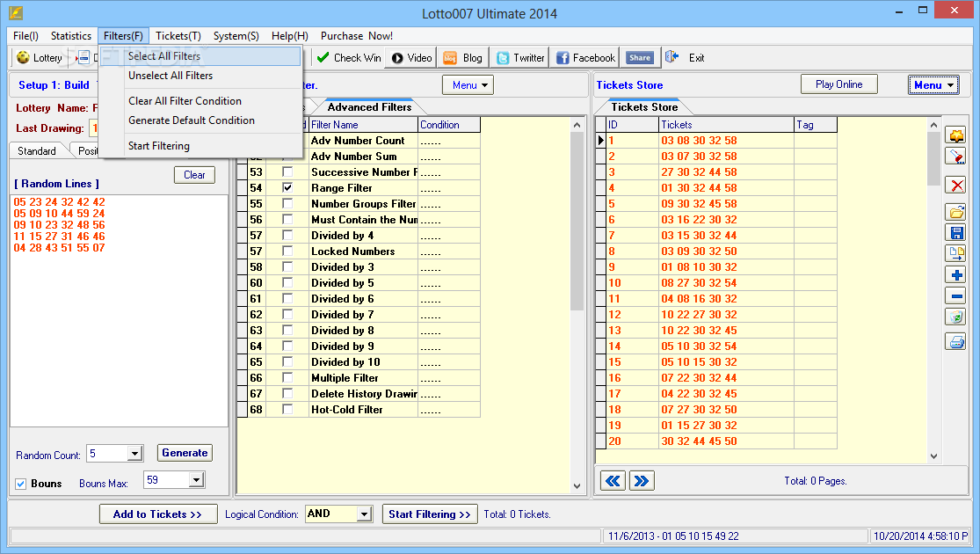Enable the Multiple Filter checkbox
980x554 pixels.
pyautogui.click(x=287, y=377)
